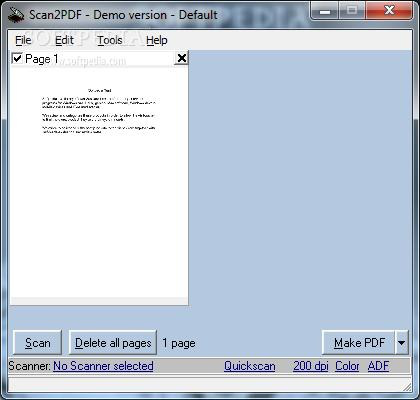This screenshot has height=400, width=420.
Task: Change the 200 dpi resolution setting
Action: [311, 366]
